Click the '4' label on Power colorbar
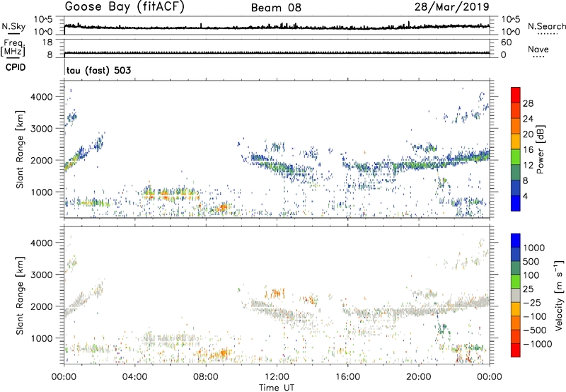Image resolution: width=566 pixels, height=392 pixels. [x=526, y=196]
